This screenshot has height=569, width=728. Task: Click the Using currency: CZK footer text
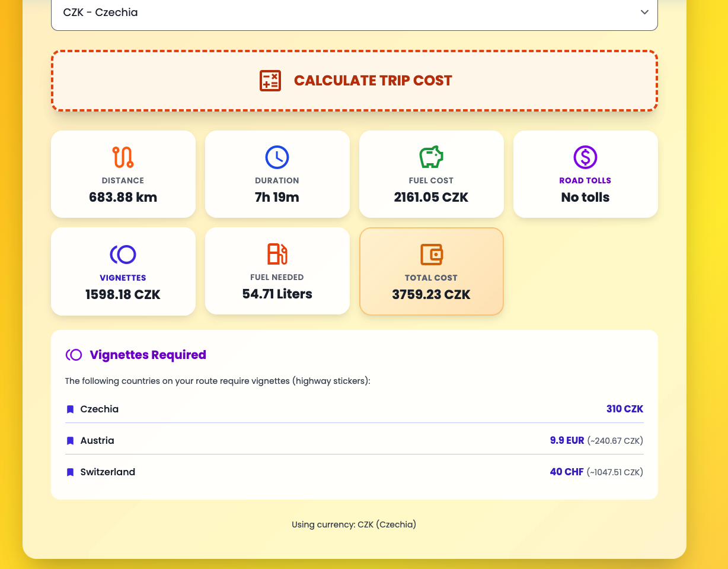pyautogui.click(x=354, y=525)
